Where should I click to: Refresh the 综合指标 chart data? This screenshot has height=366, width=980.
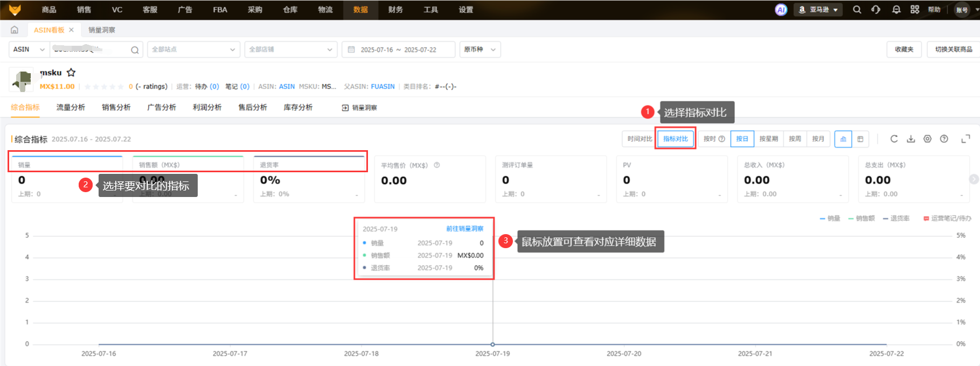click(x=894, y=139)
